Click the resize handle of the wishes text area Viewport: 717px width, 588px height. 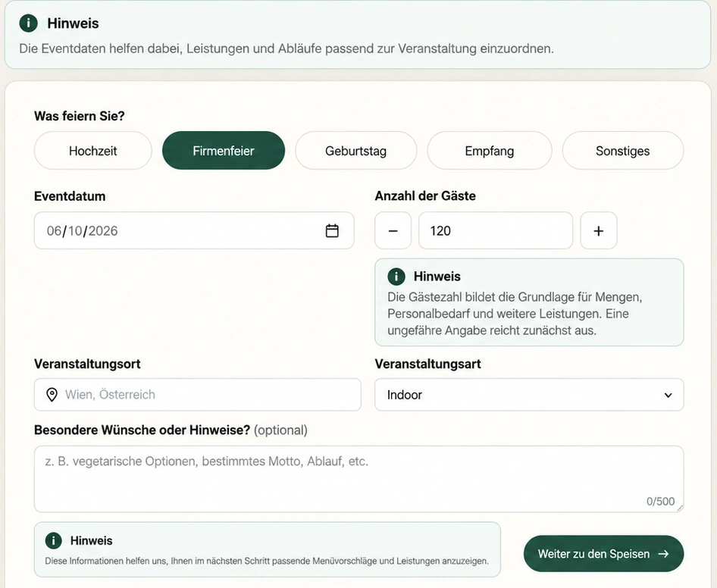(x=680, y=508)
